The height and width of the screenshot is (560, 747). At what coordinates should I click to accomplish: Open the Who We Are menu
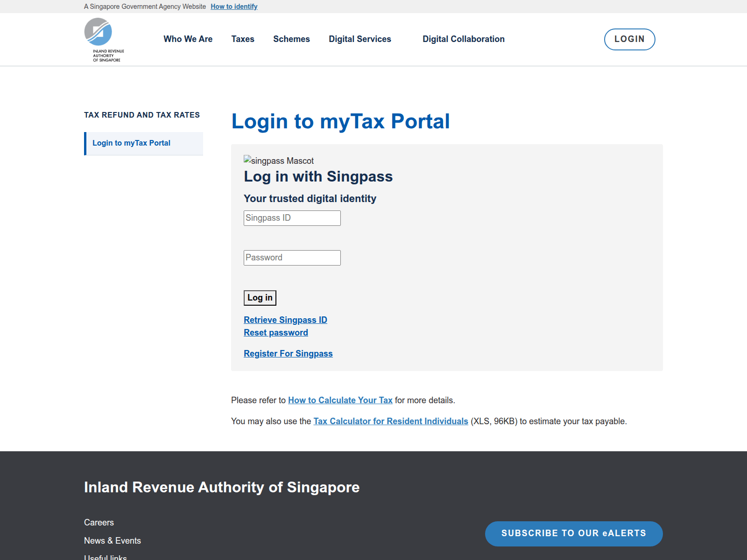click(188, 39)
